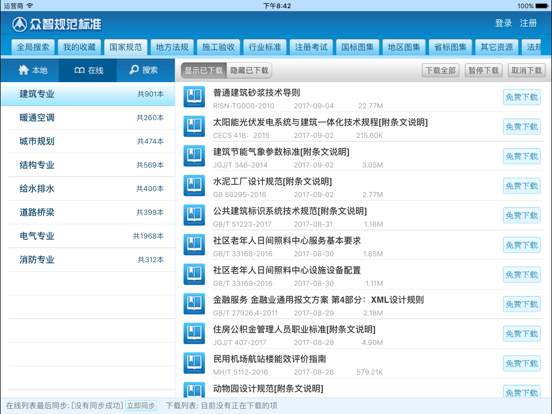Screen dimensions: 552x414
Task: Switch to 搜索 search tab
Action: tap(146, 70)
